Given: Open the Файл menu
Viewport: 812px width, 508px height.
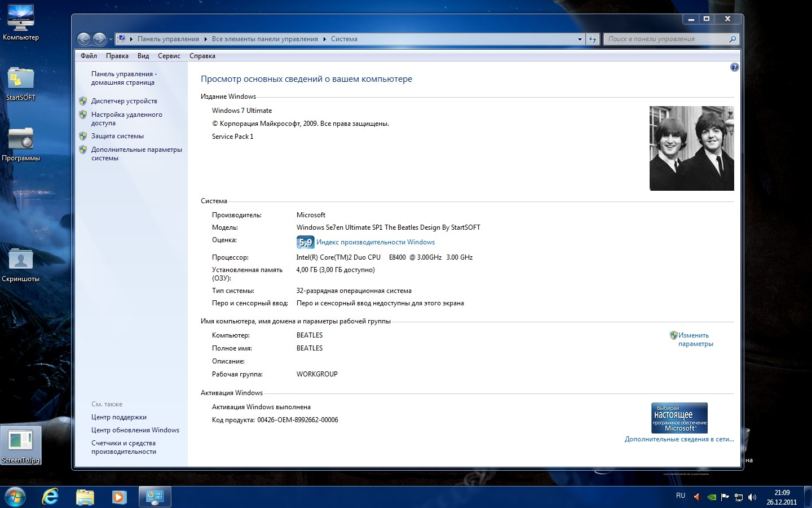Looking at the screenshot, I should [89, 56].
